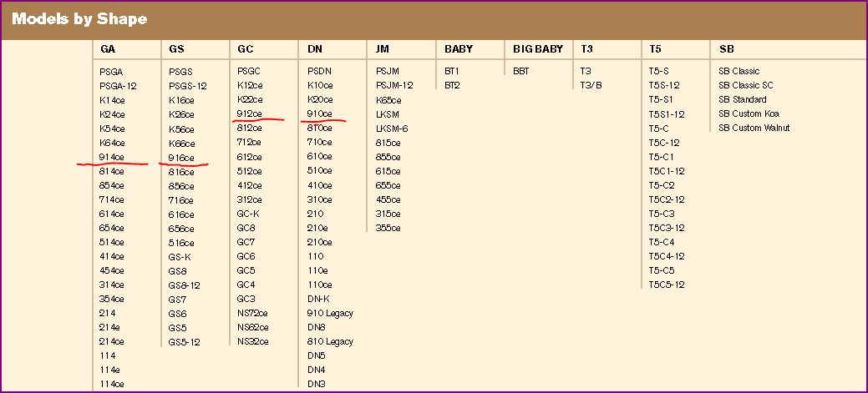
Task: Select the GS-K model link
Action: pyautogui.click(x=180, y=257)
